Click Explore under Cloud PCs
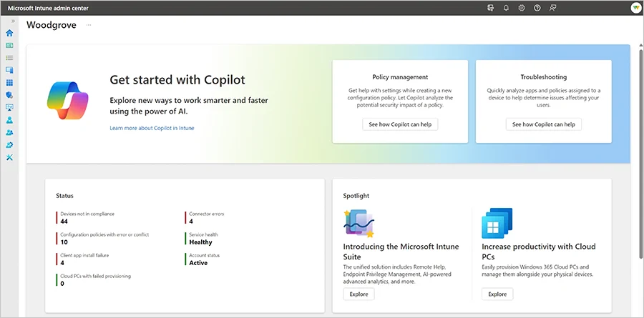644x318 pixels. [x=497, y=294]
